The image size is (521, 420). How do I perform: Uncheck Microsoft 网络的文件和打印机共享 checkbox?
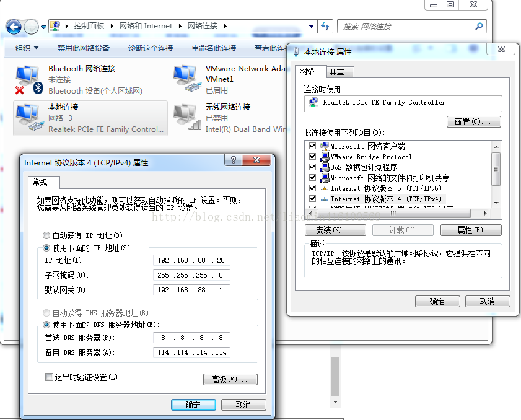pyautogui.click(x=312, y=178)
